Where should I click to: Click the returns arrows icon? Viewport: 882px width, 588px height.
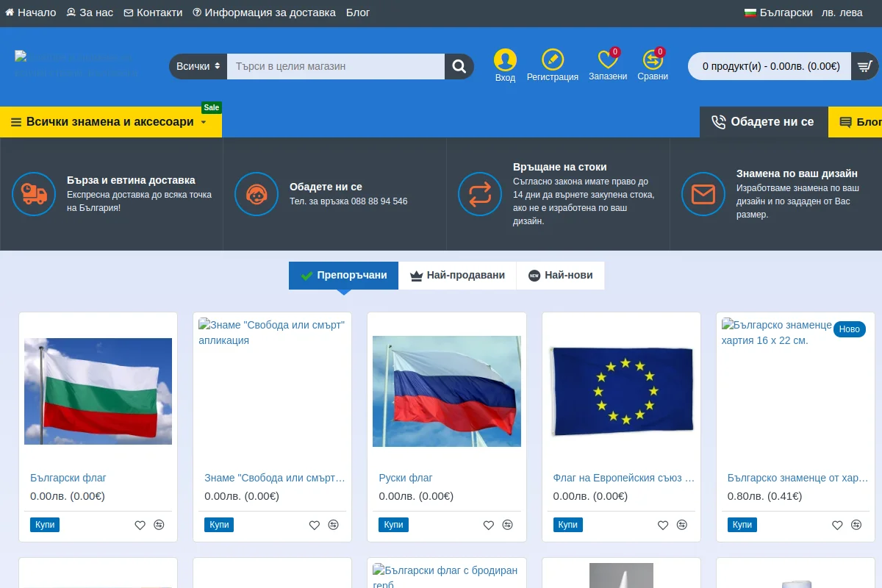click(480, 194)
